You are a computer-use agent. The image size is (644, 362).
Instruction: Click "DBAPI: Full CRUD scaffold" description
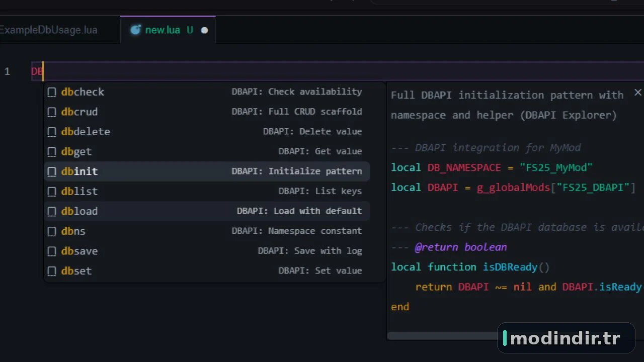click(297, 112)
